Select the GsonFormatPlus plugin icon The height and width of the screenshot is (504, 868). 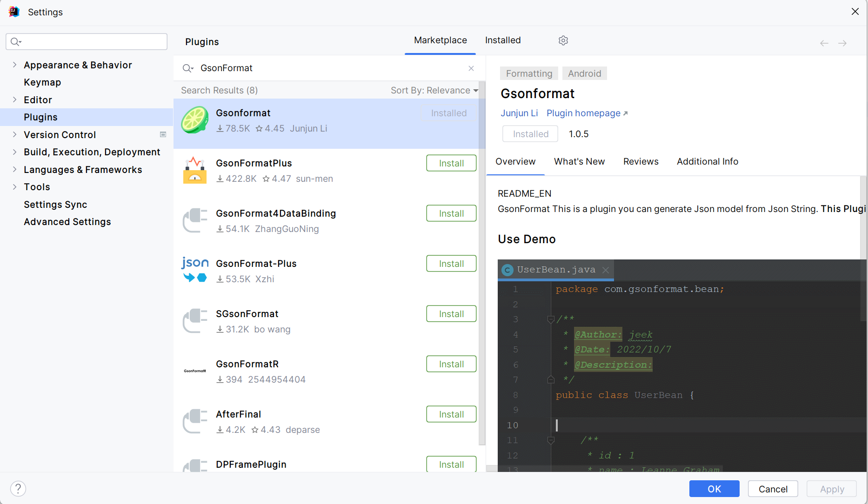pos(195,170)
